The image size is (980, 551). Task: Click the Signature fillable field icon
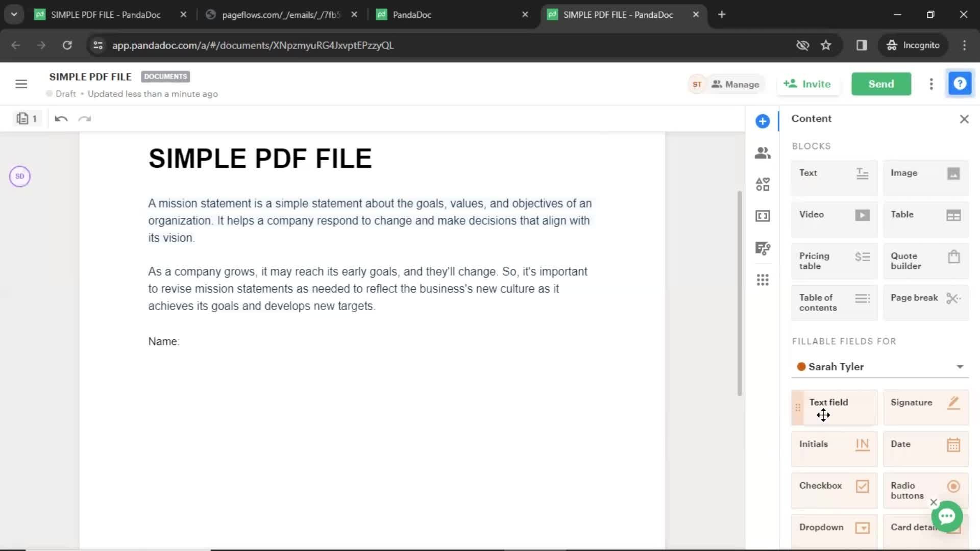click(x=955, y=403)
